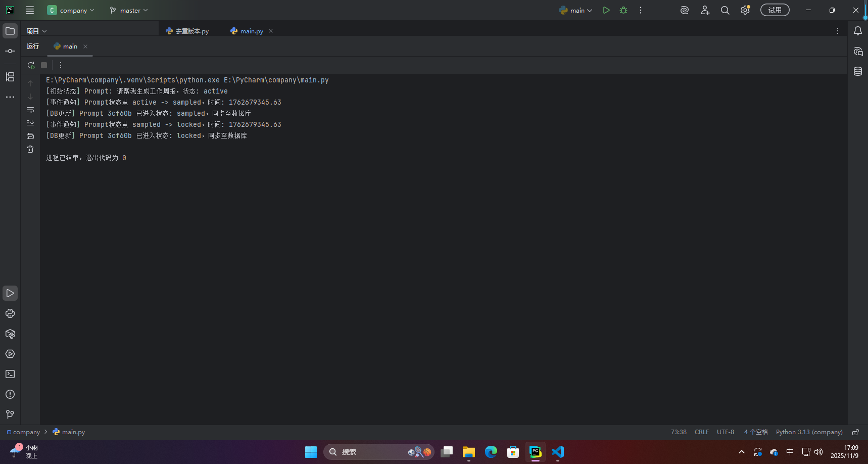Click the stop process button
The width and height of the screenshot is (868, 464).
tap(44, 65)
